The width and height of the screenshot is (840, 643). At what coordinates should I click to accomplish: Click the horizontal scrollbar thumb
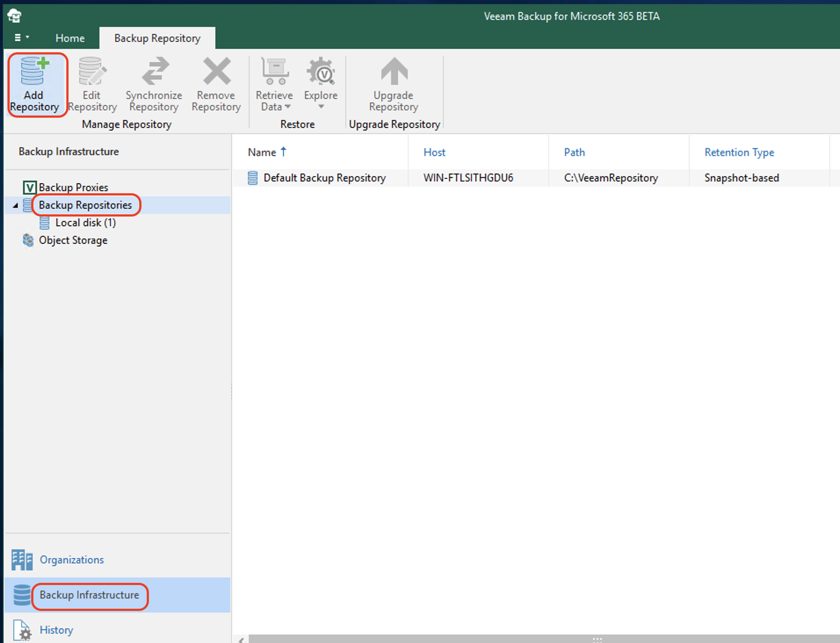click(544, 639)
